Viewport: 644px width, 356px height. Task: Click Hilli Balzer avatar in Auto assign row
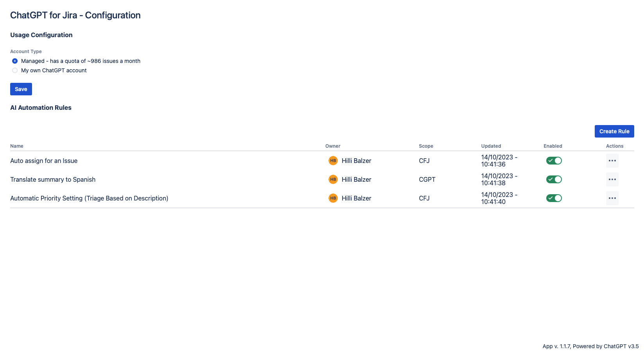pos(333,161)
